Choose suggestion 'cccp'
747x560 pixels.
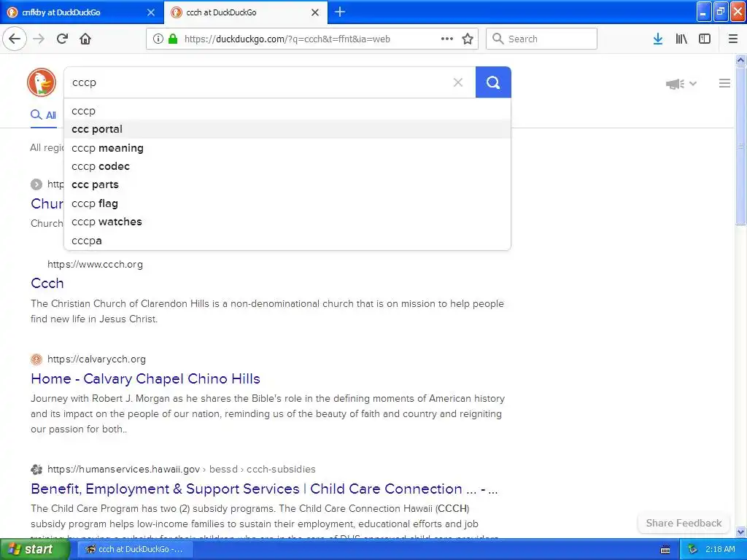pos(287,111)
